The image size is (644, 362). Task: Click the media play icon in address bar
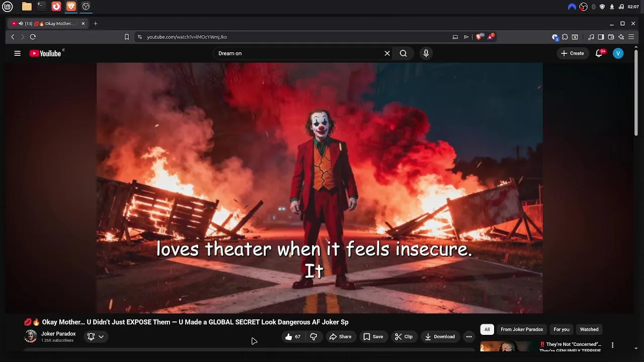(466, 37)
